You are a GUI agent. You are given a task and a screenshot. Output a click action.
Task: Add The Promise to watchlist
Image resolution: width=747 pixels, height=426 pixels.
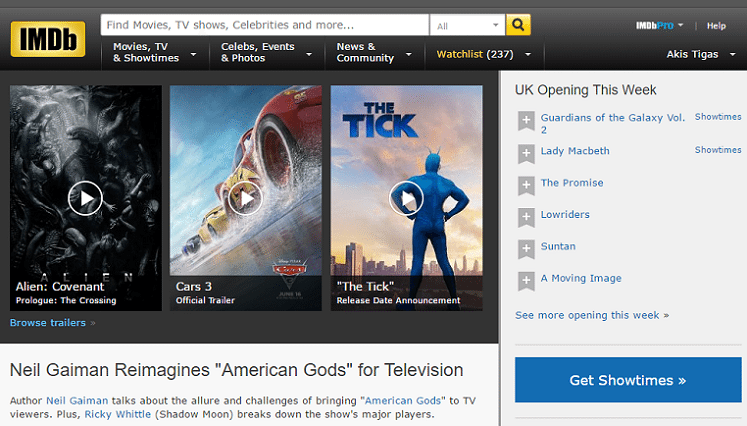[526, 186]
